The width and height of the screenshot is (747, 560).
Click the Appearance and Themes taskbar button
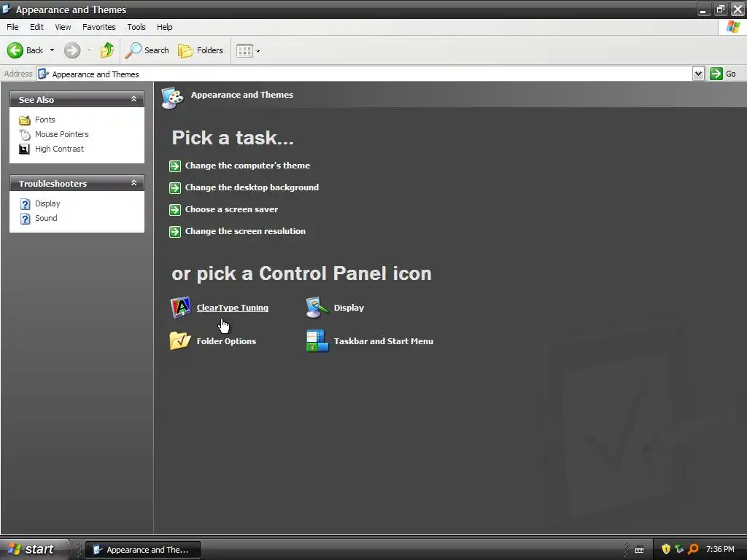143,550
